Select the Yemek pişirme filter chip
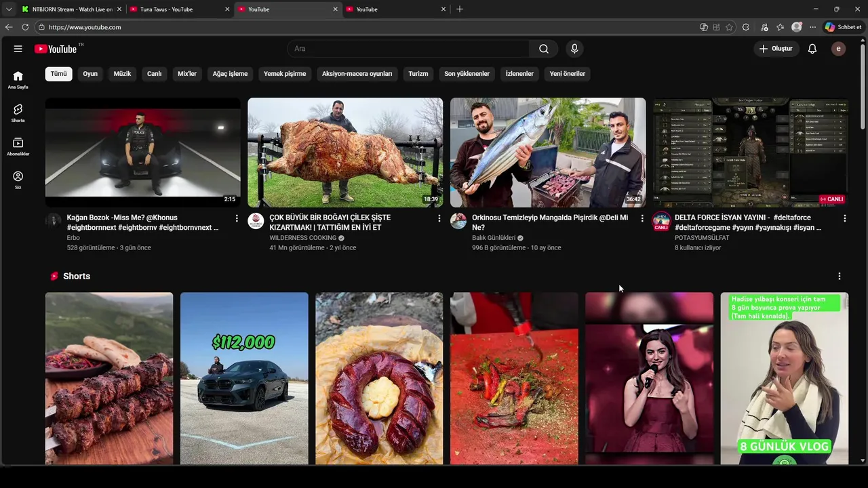This screenshot has height=488, width=868. [285, 74]
